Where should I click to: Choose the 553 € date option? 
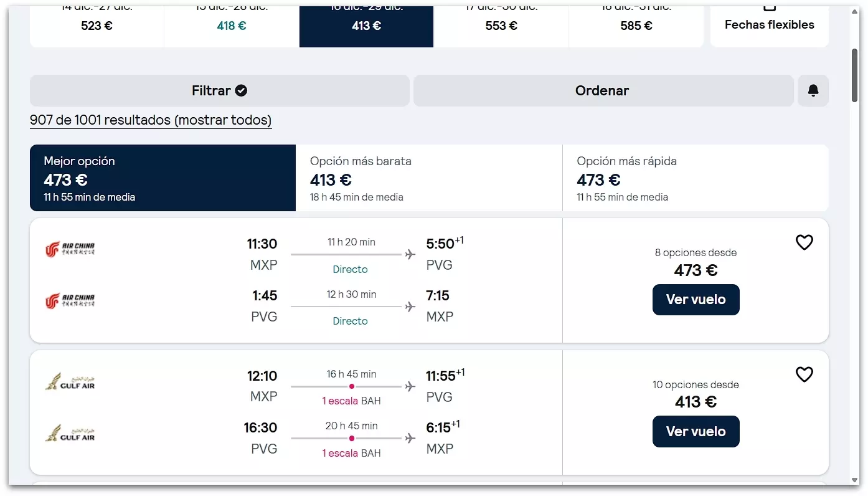coord(501,26)
